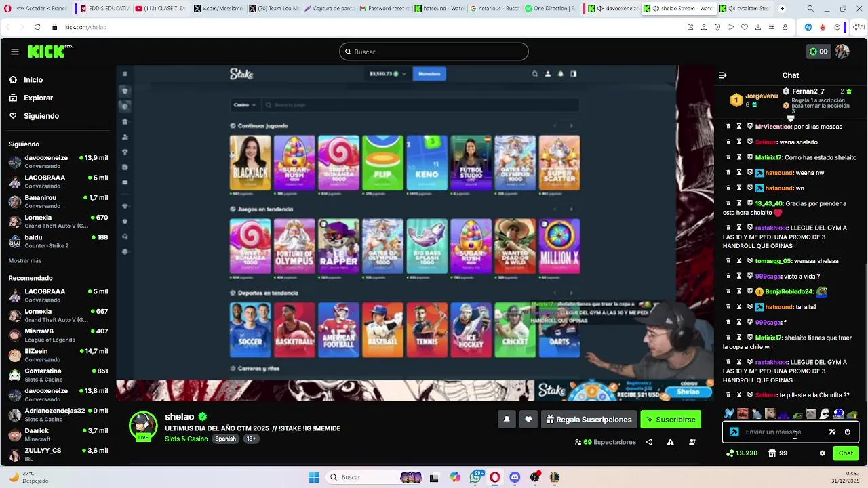
Task: Open chat settings gear icon
Action: tap(822, 453)
